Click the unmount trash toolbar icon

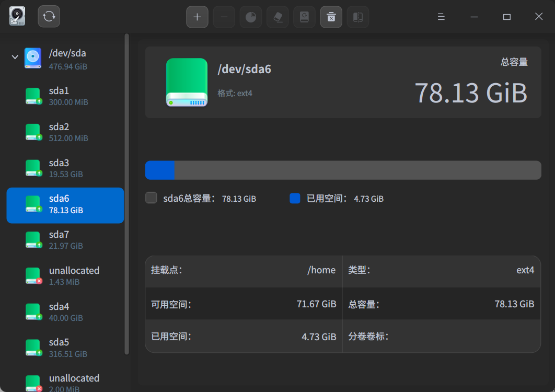coord(331,17)
